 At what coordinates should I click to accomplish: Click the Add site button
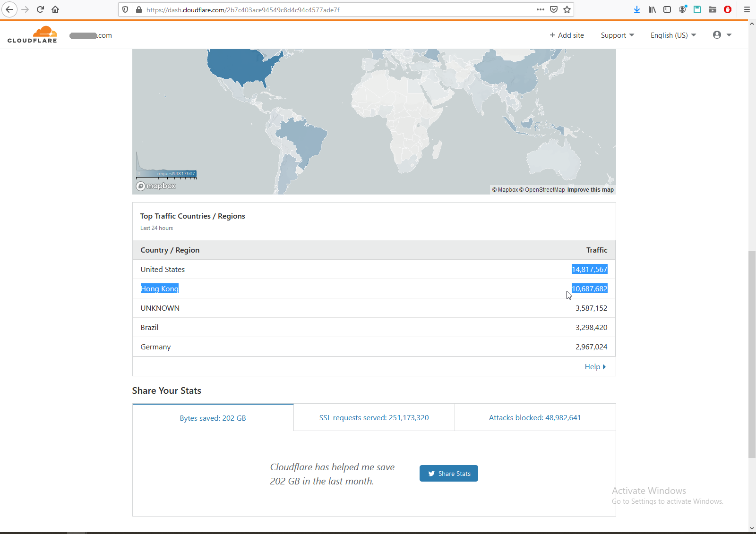[x=567, y=35]
